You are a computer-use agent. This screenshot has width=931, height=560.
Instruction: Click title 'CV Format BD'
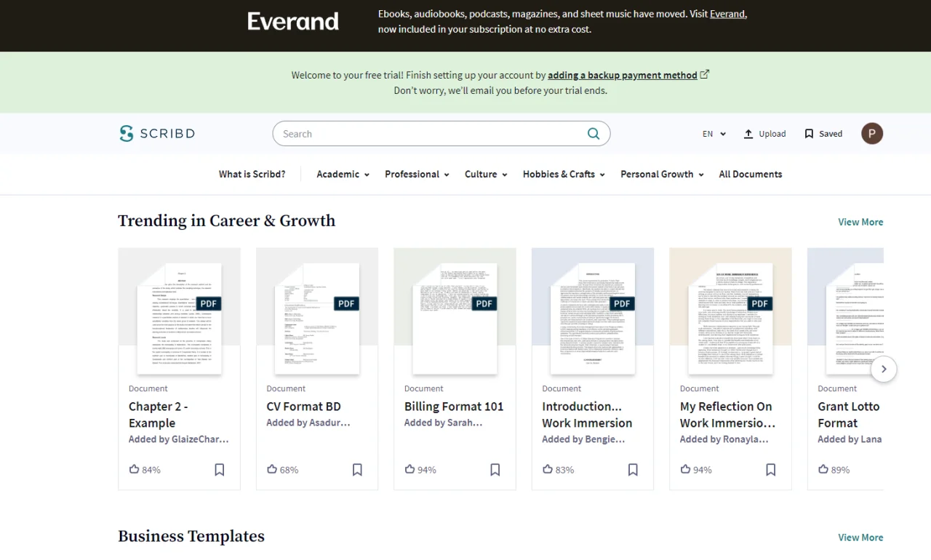[x=303, y=407]
